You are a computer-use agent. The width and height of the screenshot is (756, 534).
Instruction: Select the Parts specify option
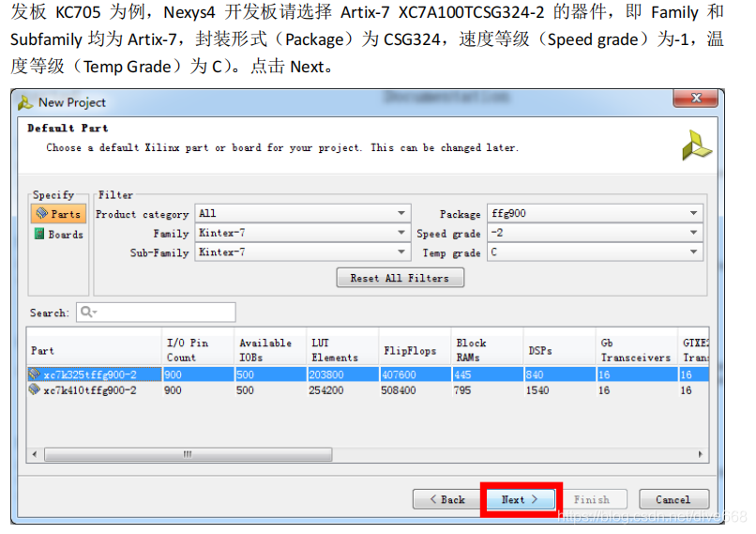point(59,214)
